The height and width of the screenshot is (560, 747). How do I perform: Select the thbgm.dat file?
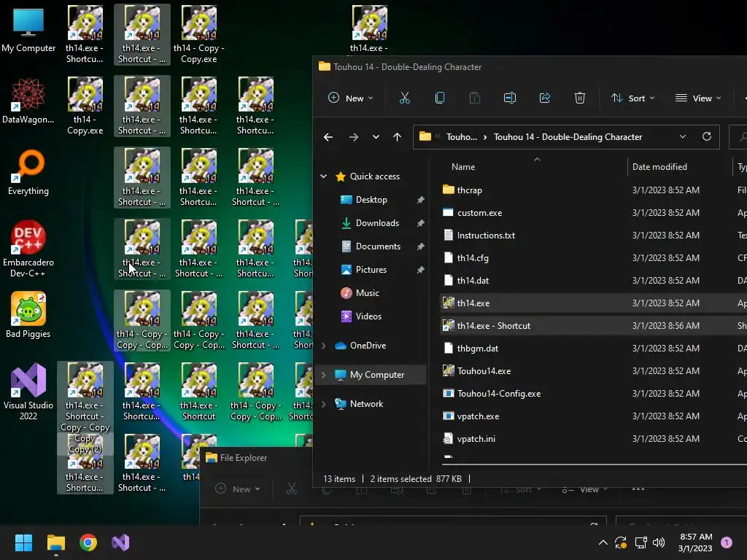click(477, 349)
